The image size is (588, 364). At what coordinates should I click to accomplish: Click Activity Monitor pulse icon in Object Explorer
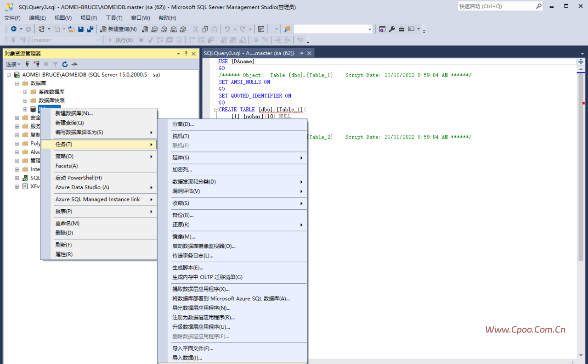tap(74, 64)
